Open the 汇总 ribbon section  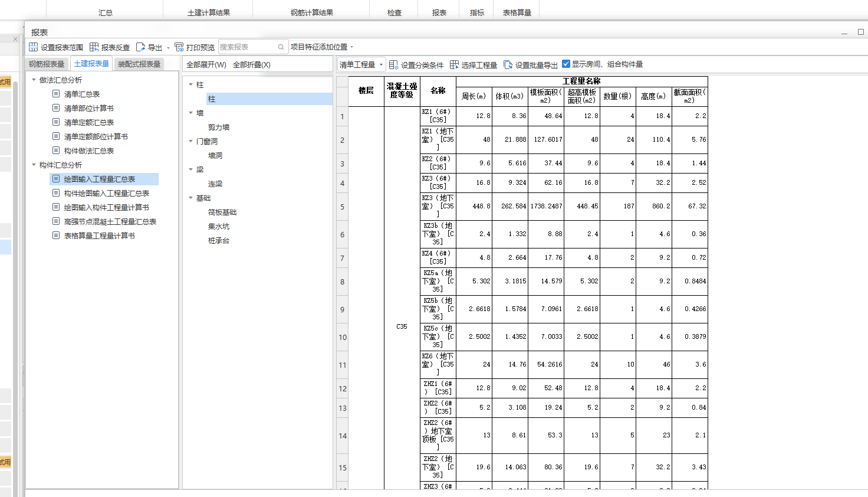[x=106, y=12]
